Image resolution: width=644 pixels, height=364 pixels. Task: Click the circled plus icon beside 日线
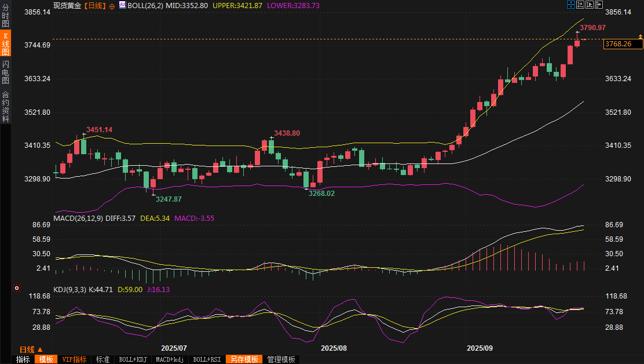(x=112, y=6)
